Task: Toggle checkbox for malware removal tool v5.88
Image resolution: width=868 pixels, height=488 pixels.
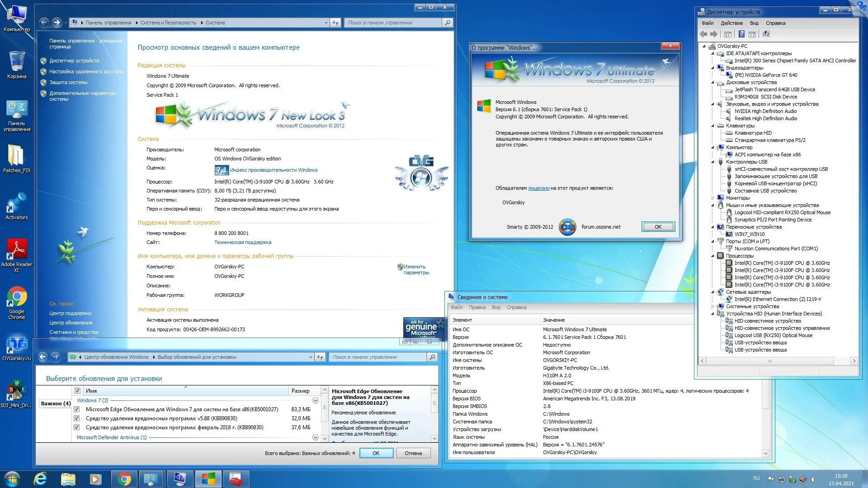Action: pyautogui.click(x=77, y=418)
